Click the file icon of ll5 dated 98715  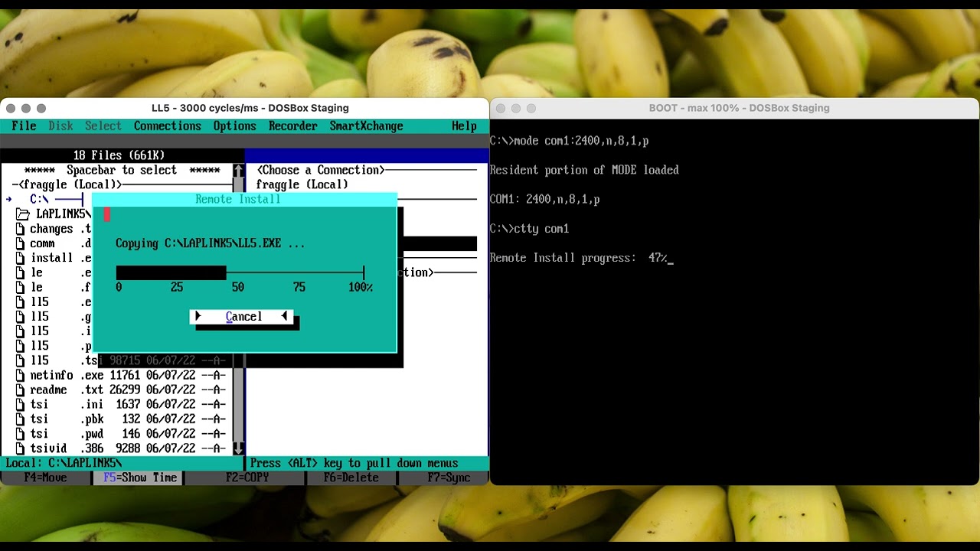point(20,360)
